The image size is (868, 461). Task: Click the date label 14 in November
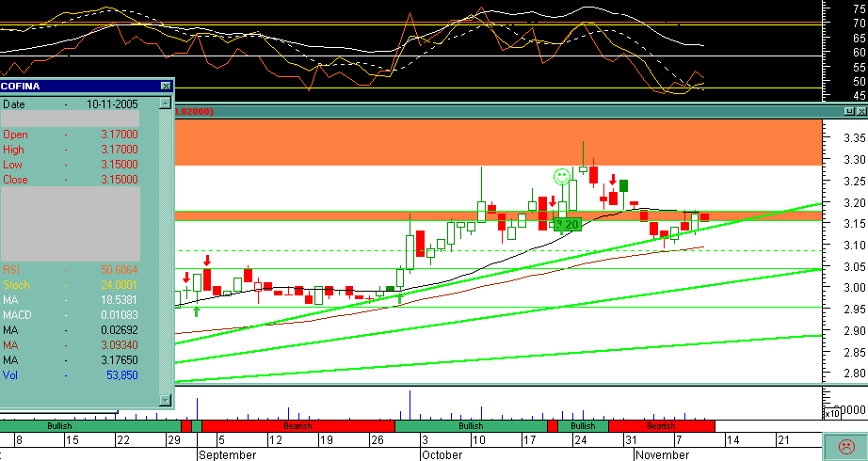[x=733, y=440]
